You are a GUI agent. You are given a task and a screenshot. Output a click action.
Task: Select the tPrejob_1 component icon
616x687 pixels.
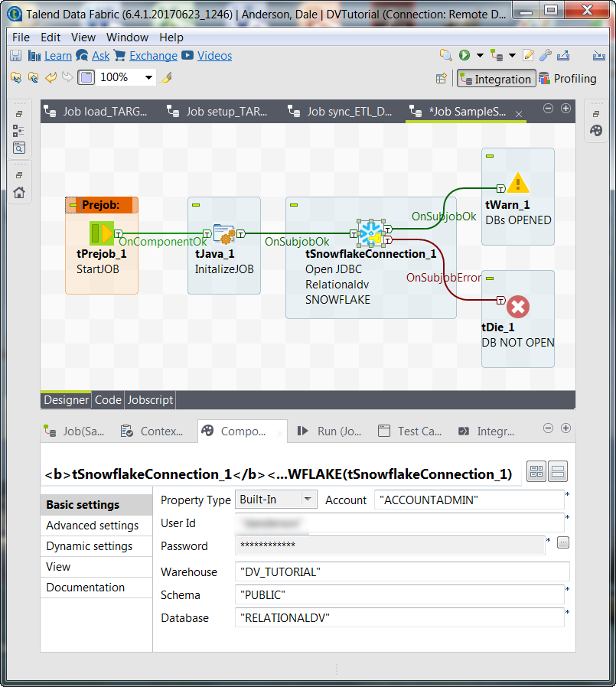tap(101, 233)
